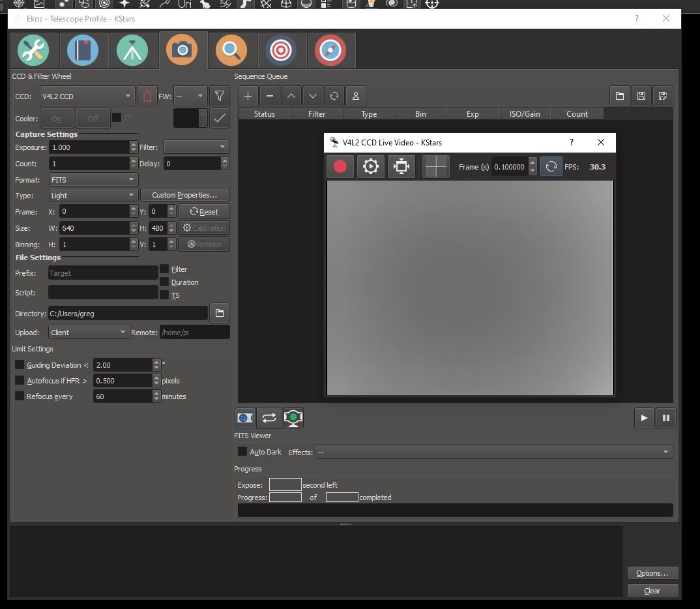Image resolution: width=700 pixels, height=609 pixels.
Task: Enable Guiding Deviation limit checkbox
Action: [20, 364]
